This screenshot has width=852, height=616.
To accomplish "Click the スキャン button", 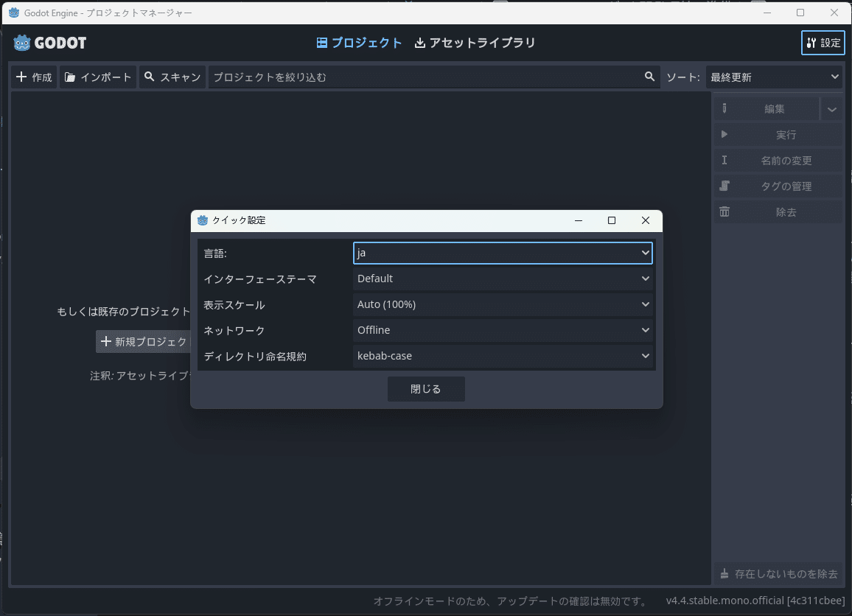I will [x=172, y=77].
